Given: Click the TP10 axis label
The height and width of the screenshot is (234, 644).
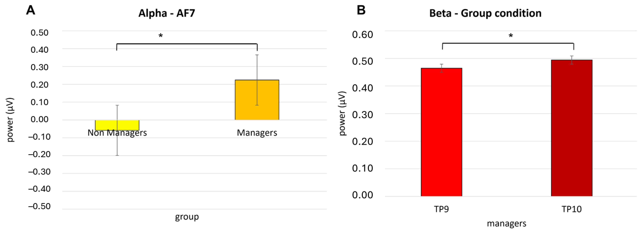Looking at the screenshot, I should click(571, 209).
